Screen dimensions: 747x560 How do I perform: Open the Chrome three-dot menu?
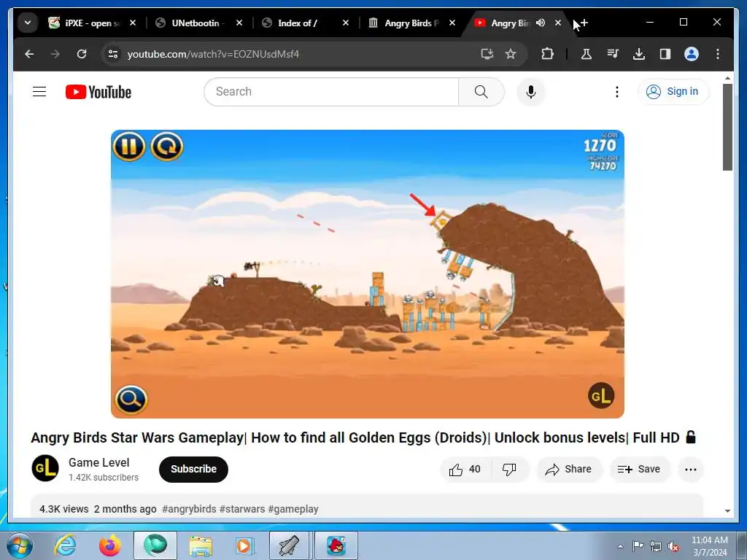(x=718, y=54)
